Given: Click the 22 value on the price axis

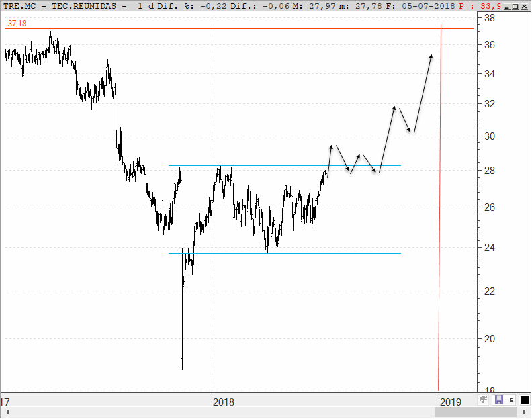Looking at the screenshot, I should 490,291.
